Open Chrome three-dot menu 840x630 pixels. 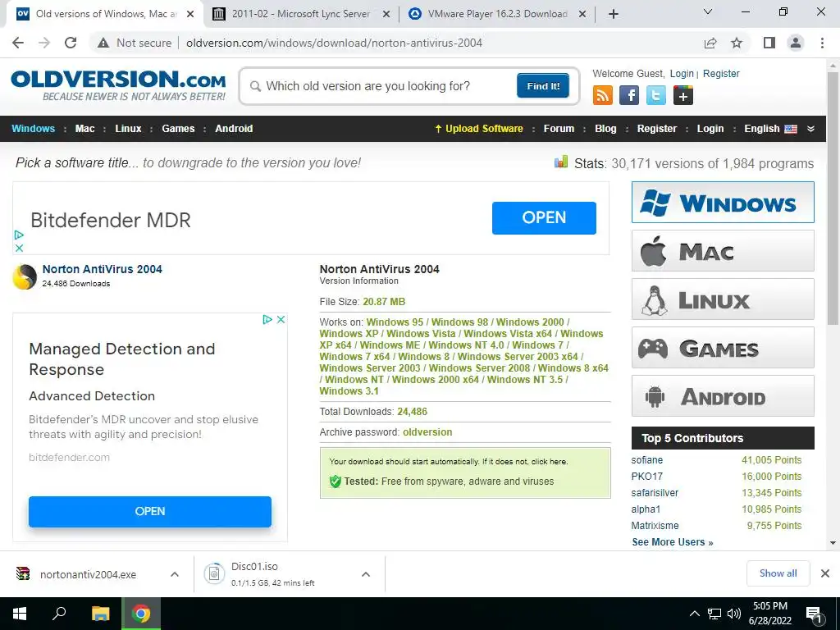click(822, 43)
